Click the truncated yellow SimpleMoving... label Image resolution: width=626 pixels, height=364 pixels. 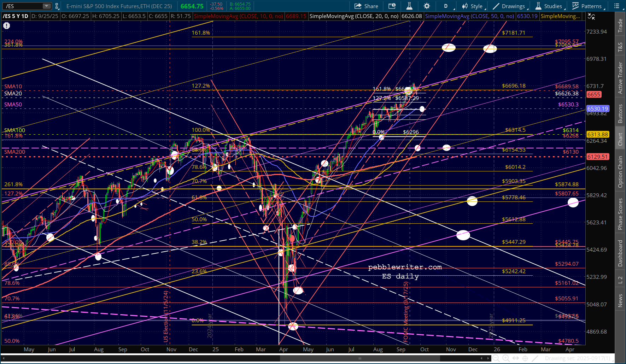pos(560,16)
